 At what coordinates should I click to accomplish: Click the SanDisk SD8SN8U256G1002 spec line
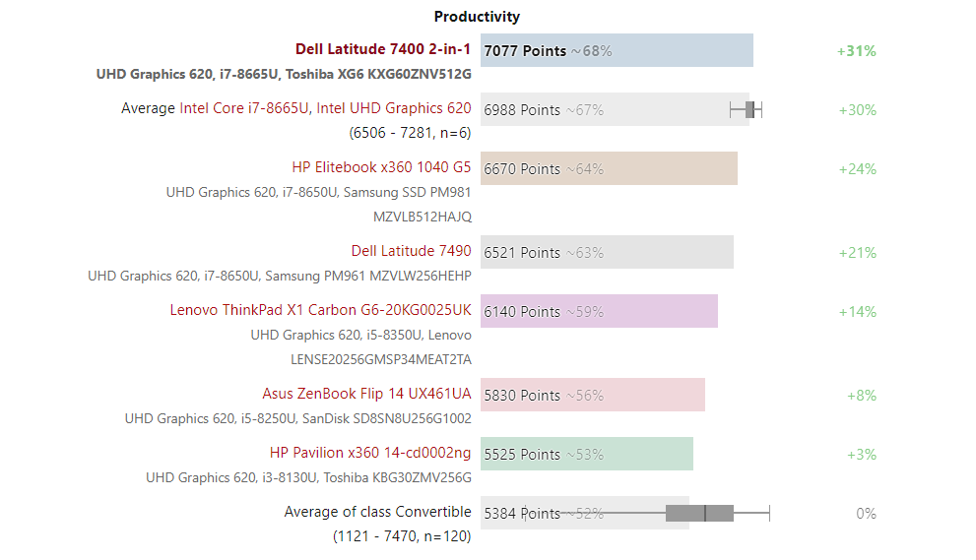298,418
